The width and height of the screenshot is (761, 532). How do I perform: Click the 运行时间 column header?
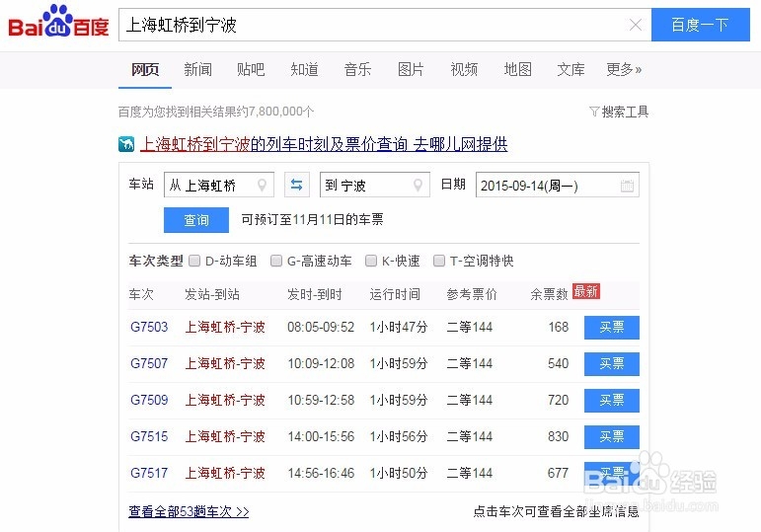(x=395, y=294)
